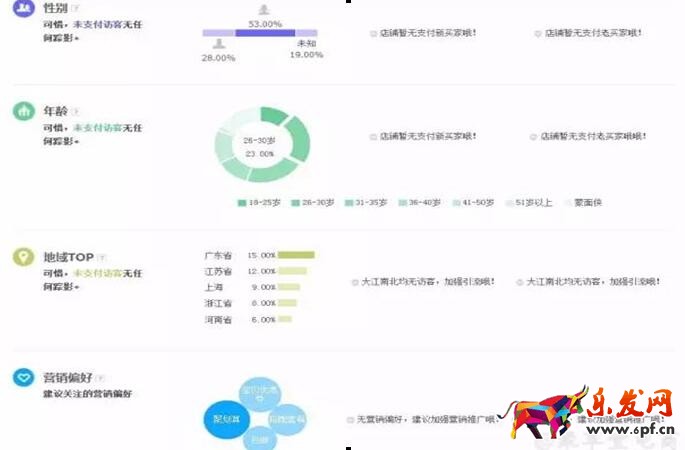Click the green 年龄 age icon
Screen dimensions: 685x450
pyautogui.click(x=23, y=111)
